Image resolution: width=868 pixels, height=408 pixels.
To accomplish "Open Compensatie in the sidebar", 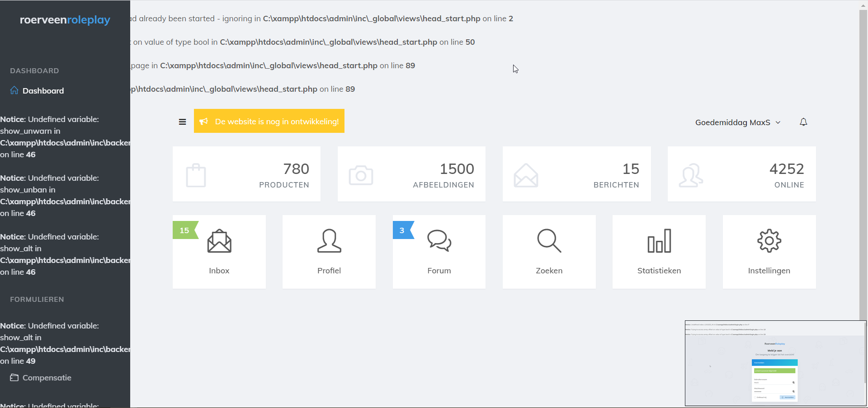I will (47, 378).
